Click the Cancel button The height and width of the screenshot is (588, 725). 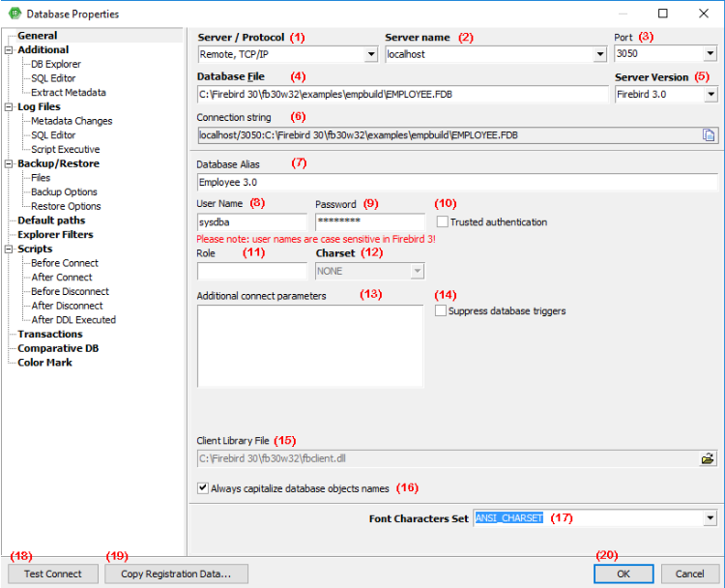click(x=689, y=573)
